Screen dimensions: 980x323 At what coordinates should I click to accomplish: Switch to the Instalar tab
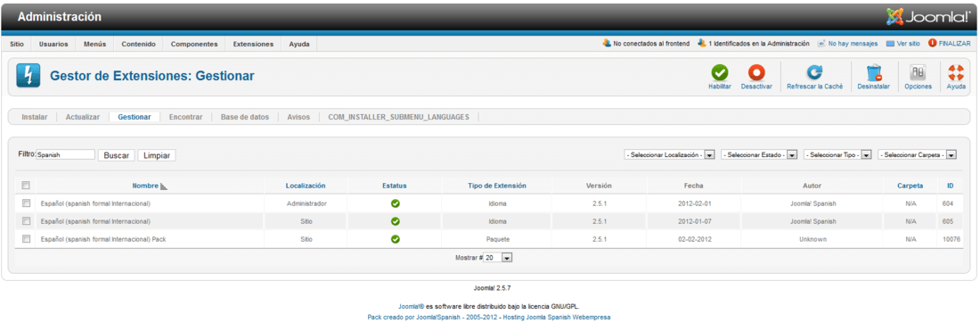pos(35,117)
